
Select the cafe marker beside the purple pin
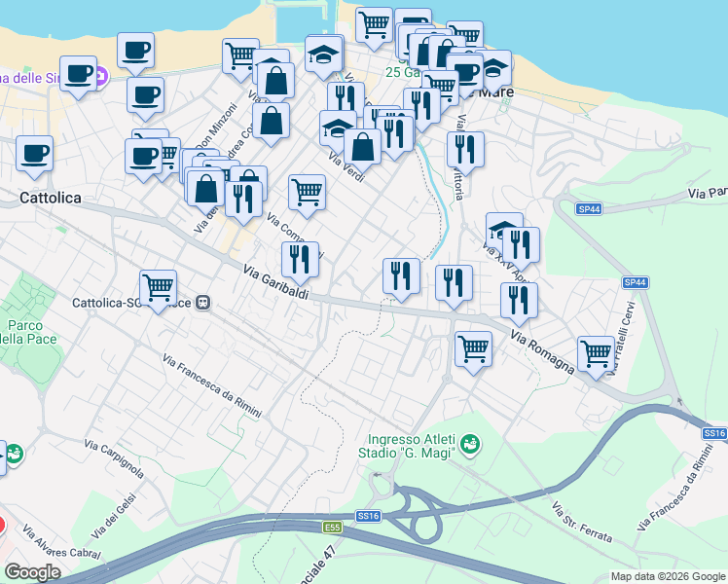78,78
